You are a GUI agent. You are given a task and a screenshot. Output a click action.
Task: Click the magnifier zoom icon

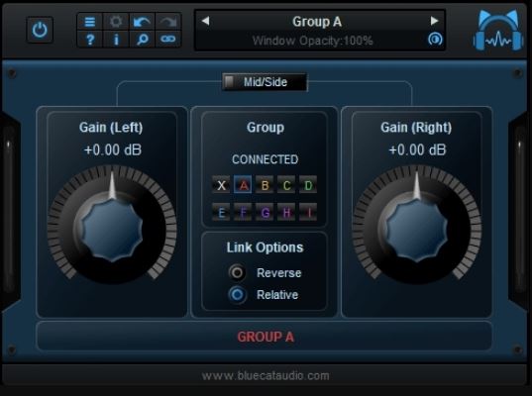(x=142, y=40)
